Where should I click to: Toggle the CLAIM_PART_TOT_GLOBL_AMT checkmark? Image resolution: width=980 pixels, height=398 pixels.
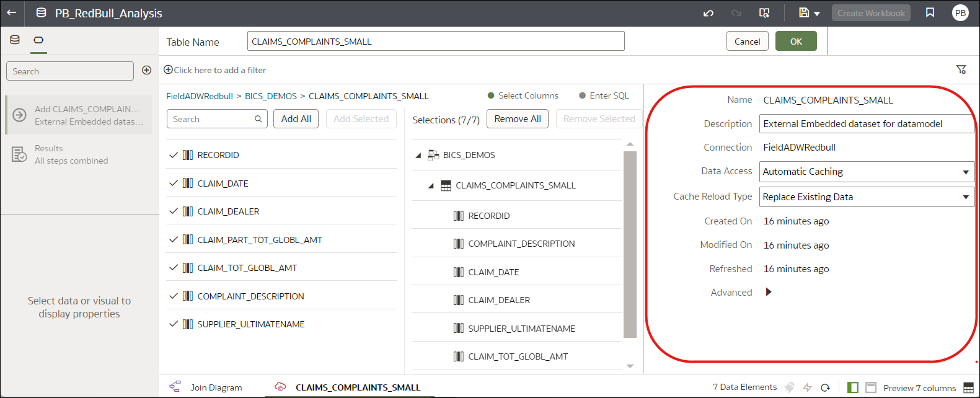coord(174,240)
